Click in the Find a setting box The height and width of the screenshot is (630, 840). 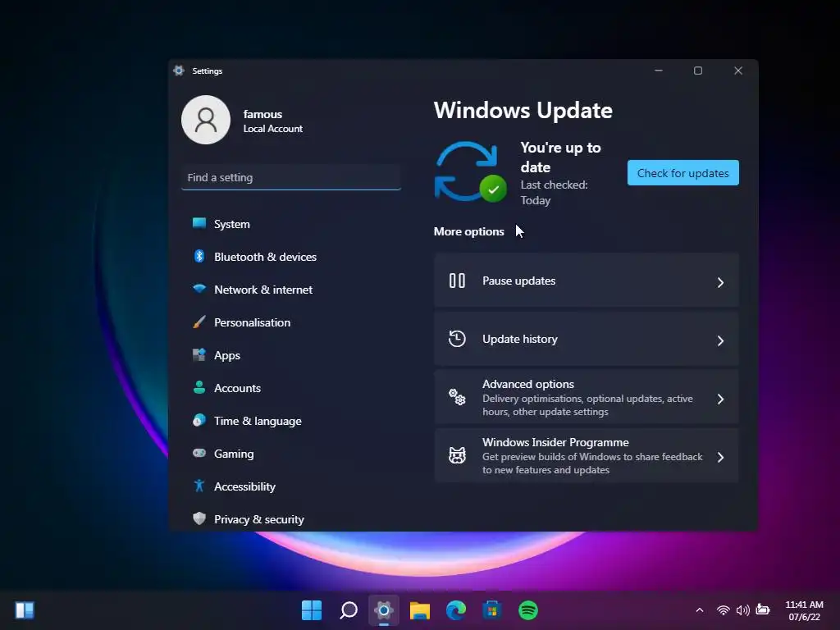coord(291,177)
